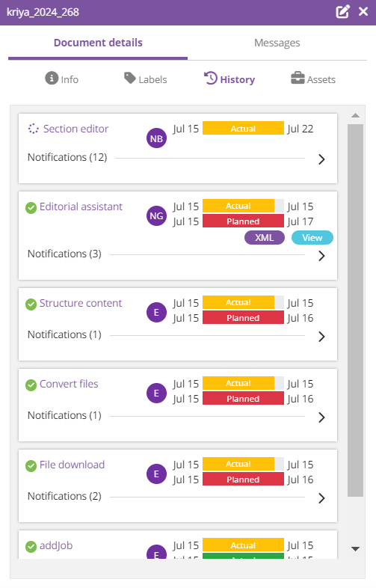Switch to the Messages tab
Viewport: 376px width, 588px height.
(x=277, y=43)
